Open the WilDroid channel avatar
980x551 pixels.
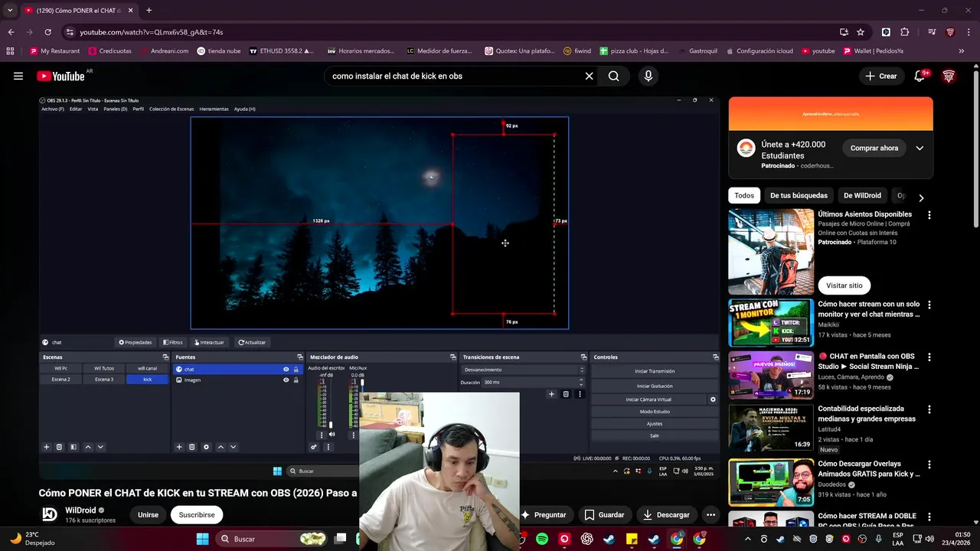point(49,514)
